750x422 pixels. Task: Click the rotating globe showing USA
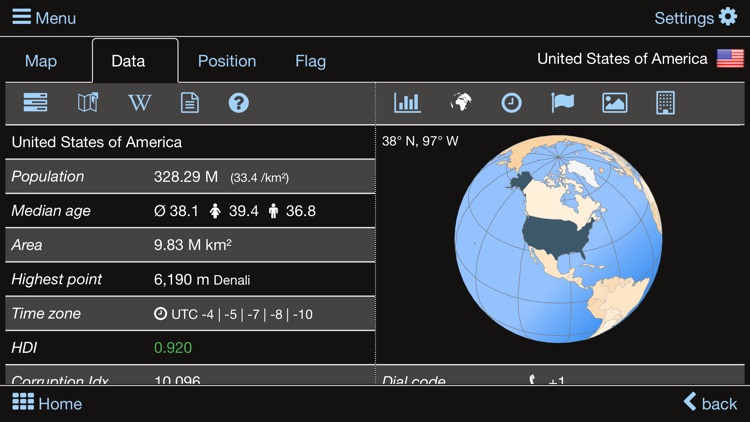pos(558,239)
